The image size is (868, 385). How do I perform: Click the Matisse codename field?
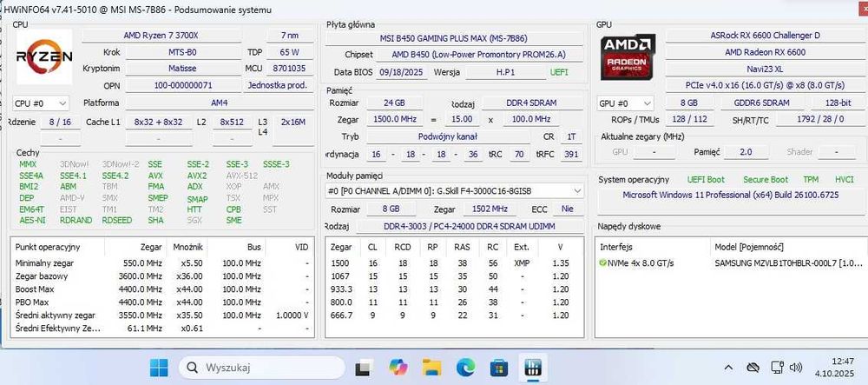pyautogui.click(x=182, y=69)
